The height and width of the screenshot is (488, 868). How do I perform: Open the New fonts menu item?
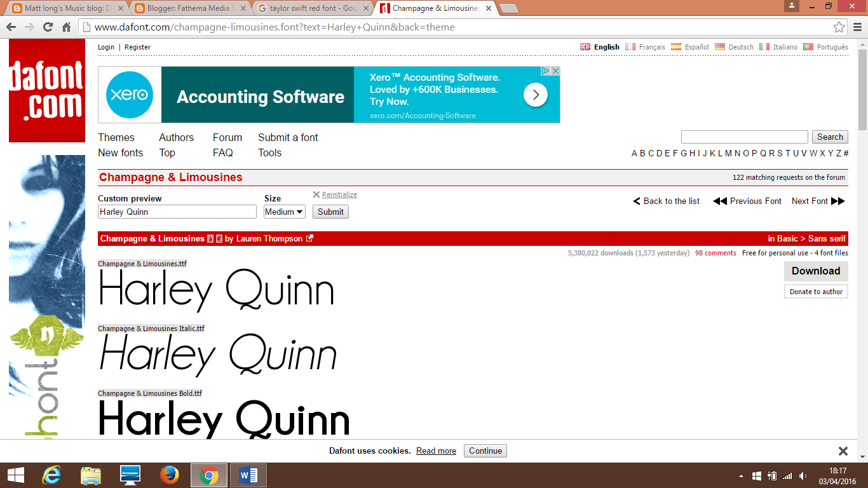(x=120, y=152)
